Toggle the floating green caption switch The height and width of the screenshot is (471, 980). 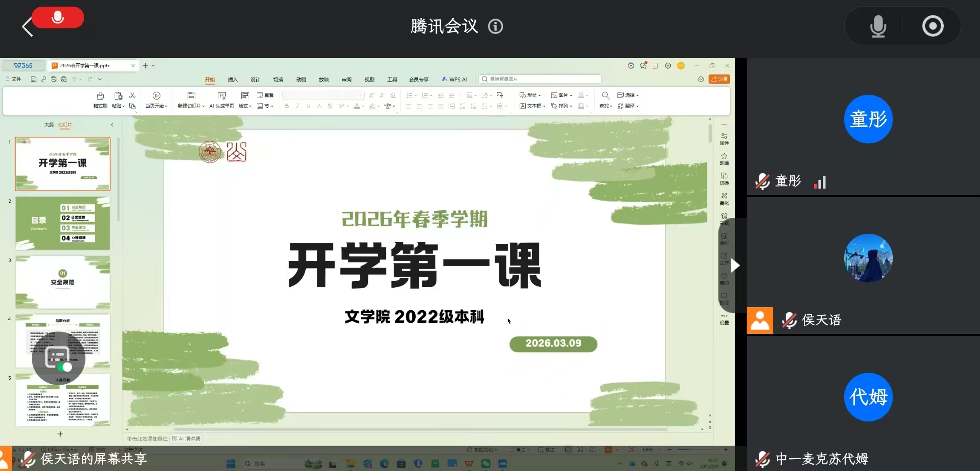click(65, 367)
